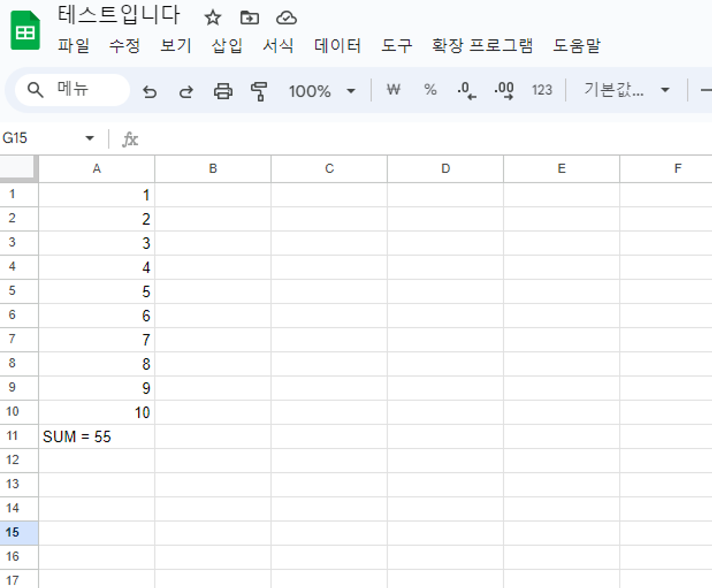Click the document title 테스트입니다
The image size is (712, 588).
pos(118,15)
